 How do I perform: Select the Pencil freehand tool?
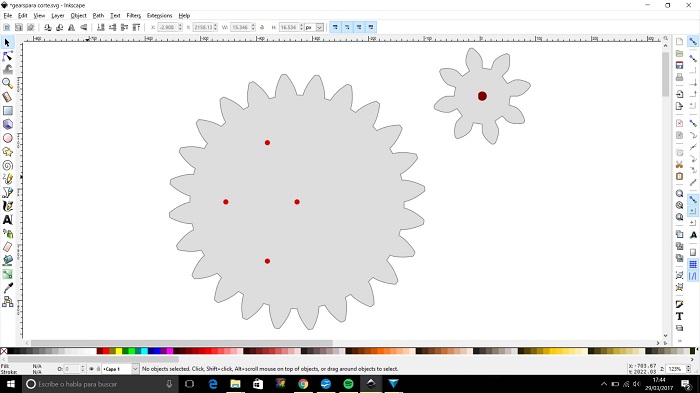coord(7,179)
